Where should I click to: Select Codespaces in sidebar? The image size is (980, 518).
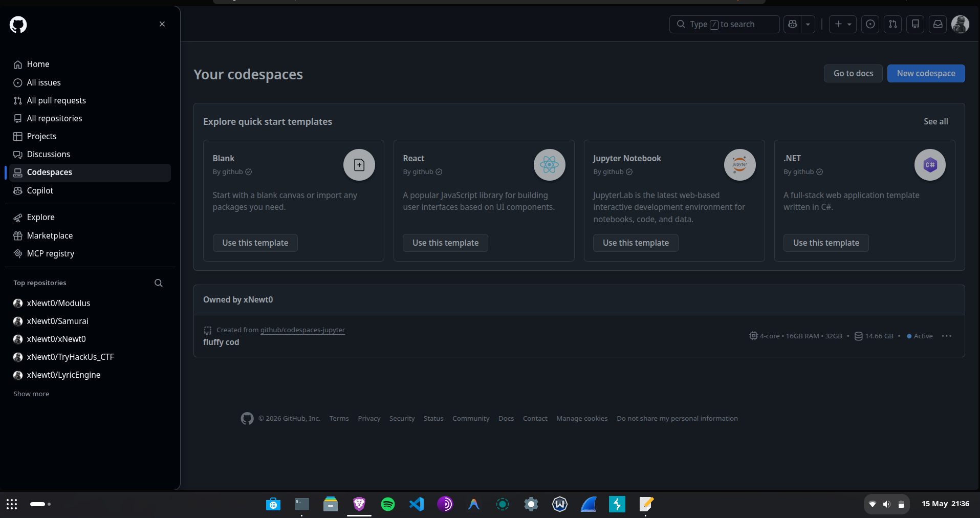click(90, 172)
